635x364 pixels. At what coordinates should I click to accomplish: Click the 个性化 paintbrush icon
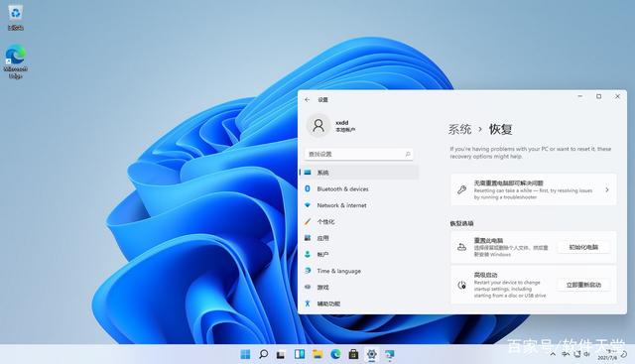point(308,221)
